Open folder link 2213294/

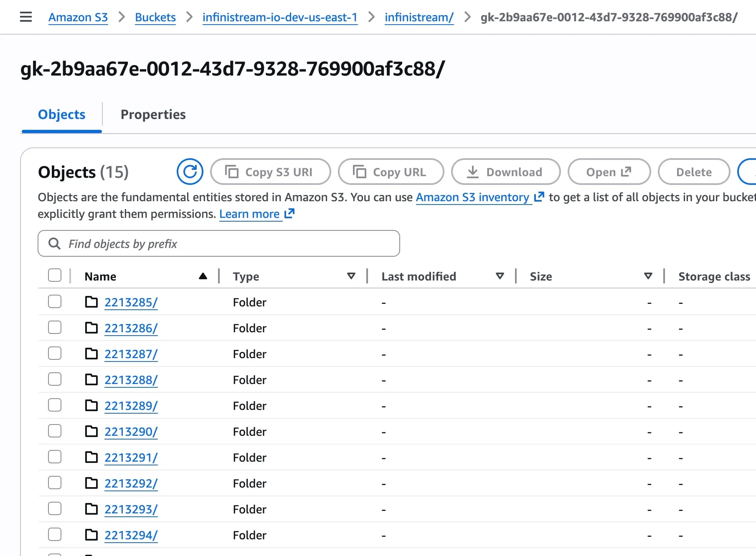tap(131, 535)
